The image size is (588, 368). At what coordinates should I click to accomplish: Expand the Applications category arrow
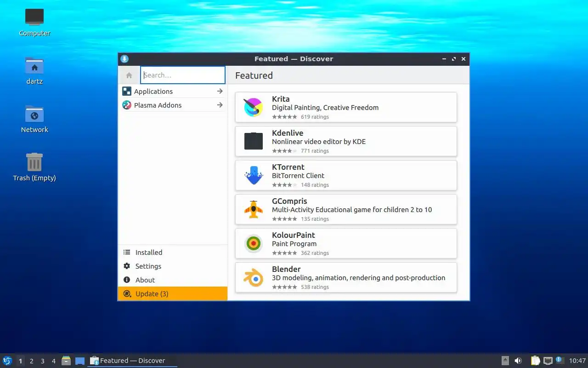pos(220,91)
